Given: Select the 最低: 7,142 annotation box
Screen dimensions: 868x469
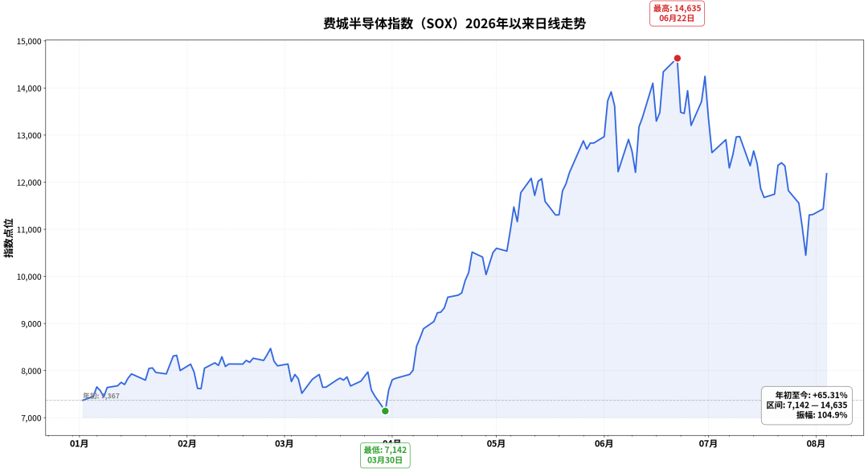Looking at the screenshot, I should tap(385, 455).
